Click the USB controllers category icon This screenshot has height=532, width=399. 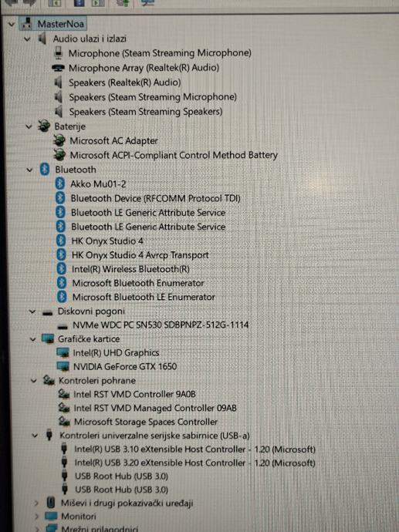(49, 435)
